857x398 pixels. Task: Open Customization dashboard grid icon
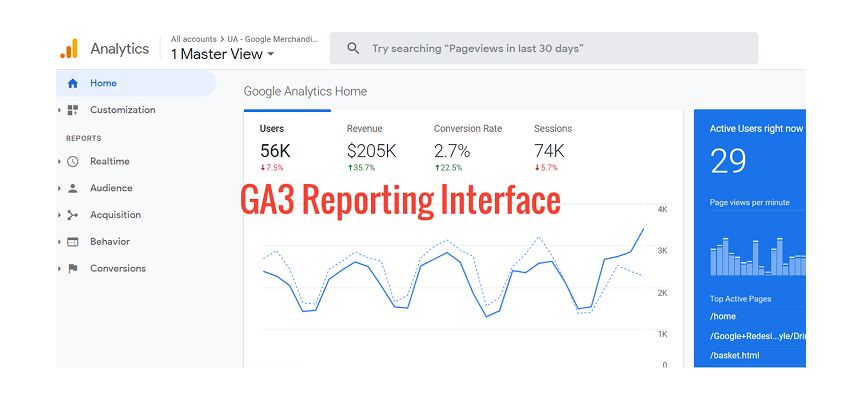(73, 110)
